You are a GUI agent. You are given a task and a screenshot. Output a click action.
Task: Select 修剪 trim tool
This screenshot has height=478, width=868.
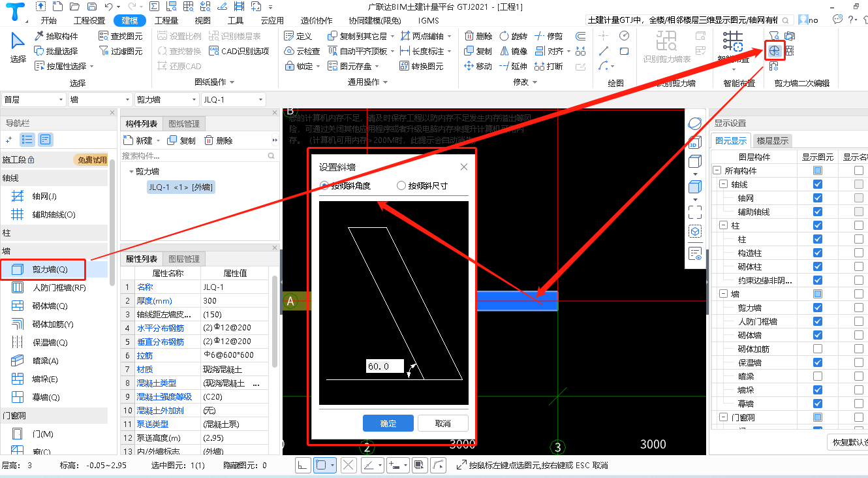point(548,36)
